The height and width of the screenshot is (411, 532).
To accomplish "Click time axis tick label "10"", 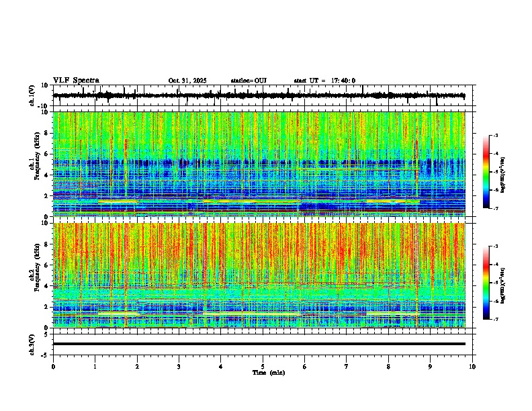I will click(472, 367).
